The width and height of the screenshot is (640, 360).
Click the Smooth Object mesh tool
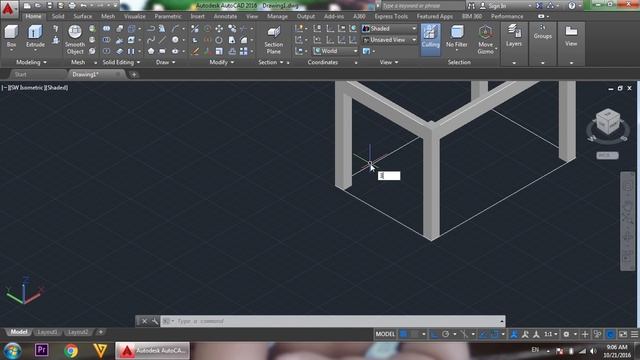[75, 40]
